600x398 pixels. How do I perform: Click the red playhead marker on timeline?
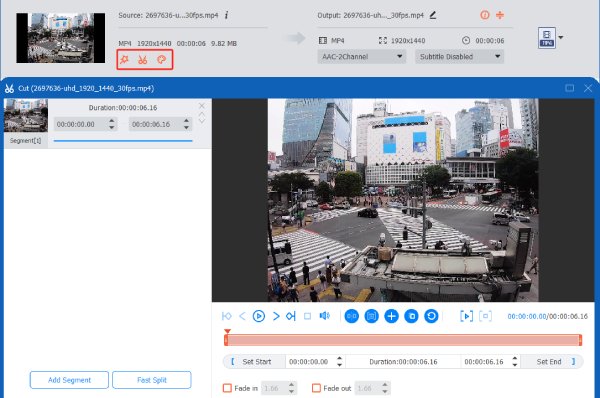227,331
